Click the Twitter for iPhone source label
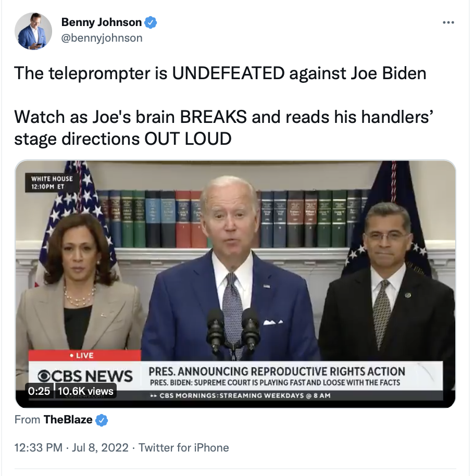The height and width of the screenshot is (476, 474). click(x=184, y=447)
